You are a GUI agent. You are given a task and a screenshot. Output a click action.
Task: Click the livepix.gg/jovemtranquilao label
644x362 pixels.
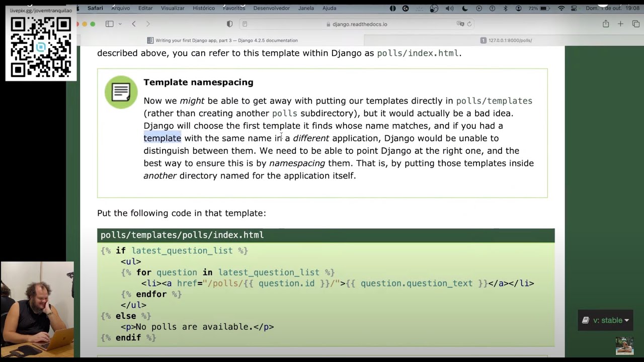[41, 11]
